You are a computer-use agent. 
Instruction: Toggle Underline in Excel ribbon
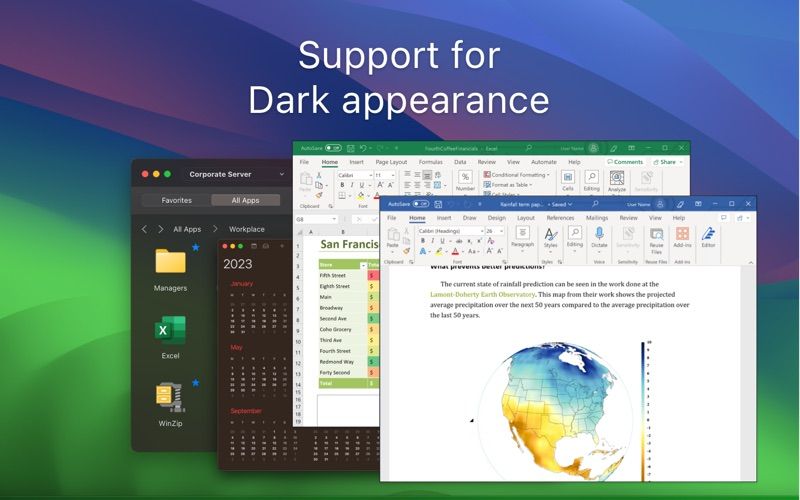(x=362, y=185)
